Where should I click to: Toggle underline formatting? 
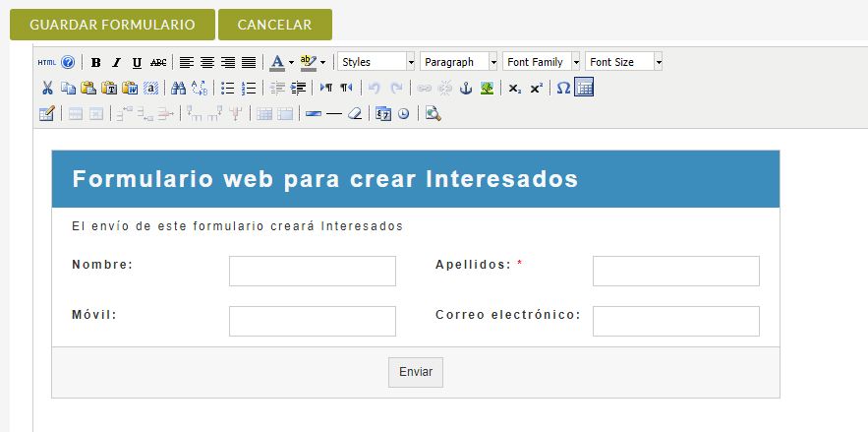[137, 62]
